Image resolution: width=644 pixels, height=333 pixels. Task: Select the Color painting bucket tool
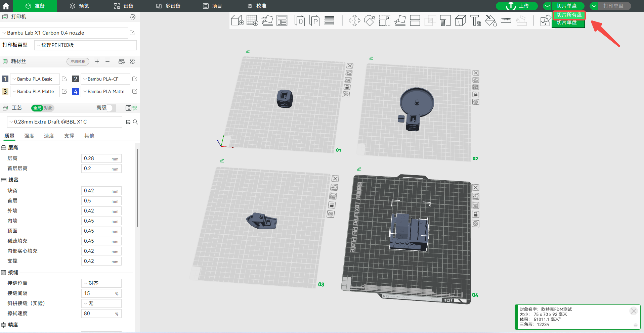tap(491, 20)
